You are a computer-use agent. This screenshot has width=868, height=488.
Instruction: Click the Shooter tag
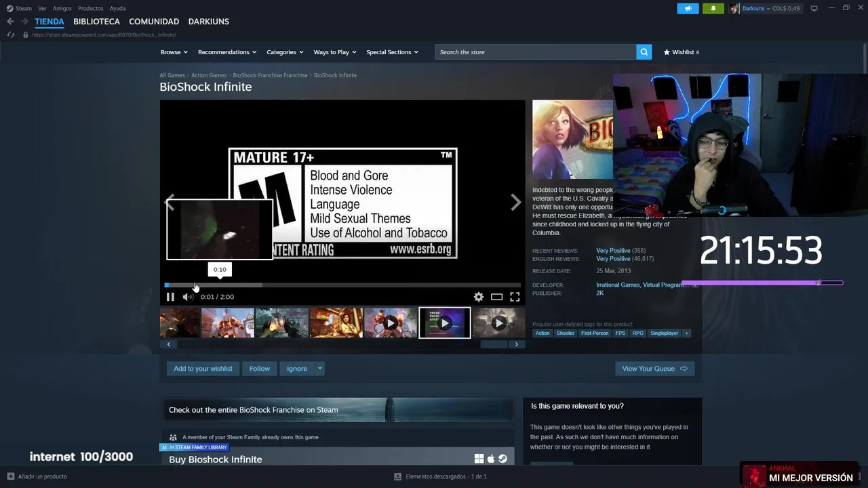coord(566,333)
